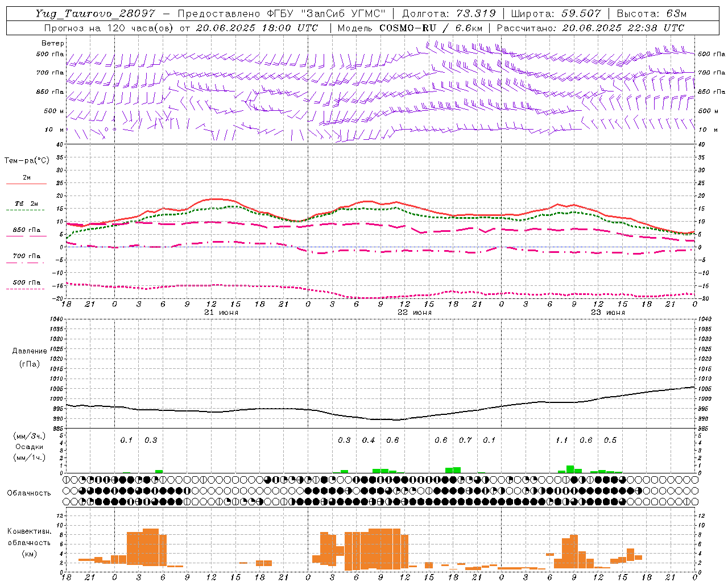This screenshot has height=582, width=728.
Task: Click the Высота: 63м value
Action: (652, 14)
